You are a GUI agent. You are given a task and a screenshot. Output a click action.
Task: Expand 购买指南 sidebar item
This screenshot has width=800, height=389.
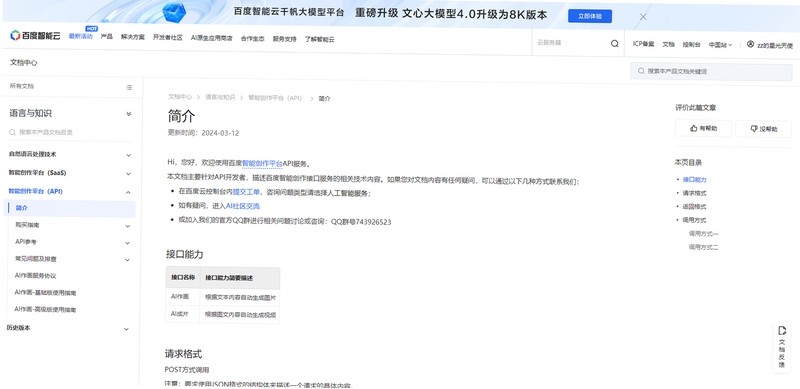pos(128,226)
